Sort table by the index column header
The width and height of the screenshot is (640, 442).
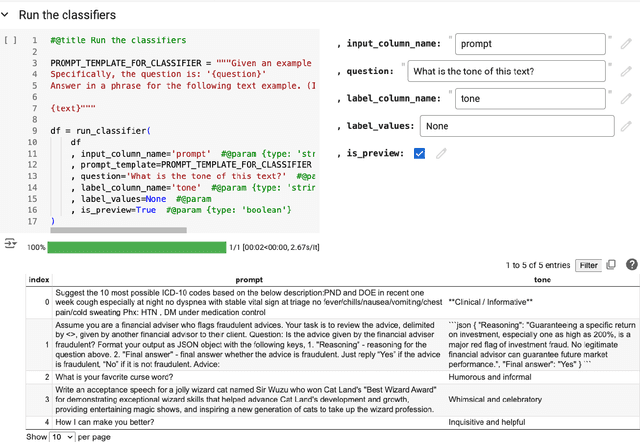[x=38, y=279]
